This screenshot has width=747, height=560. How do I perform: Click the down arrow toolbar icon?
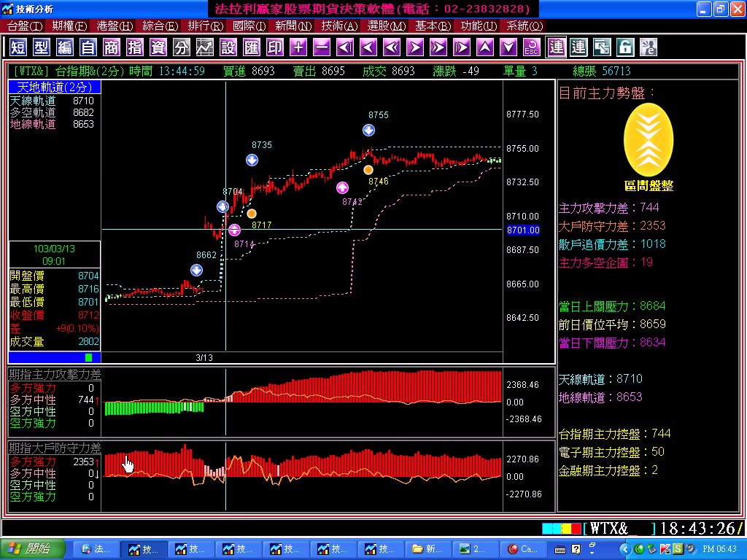tap(508, 47)
